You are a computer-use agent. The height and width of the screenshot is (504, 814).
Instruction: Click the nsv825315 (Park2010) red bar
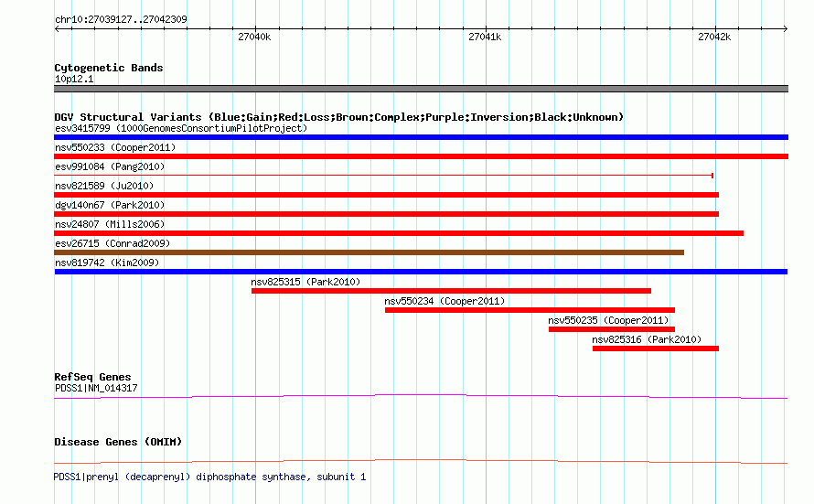(451, 291)
